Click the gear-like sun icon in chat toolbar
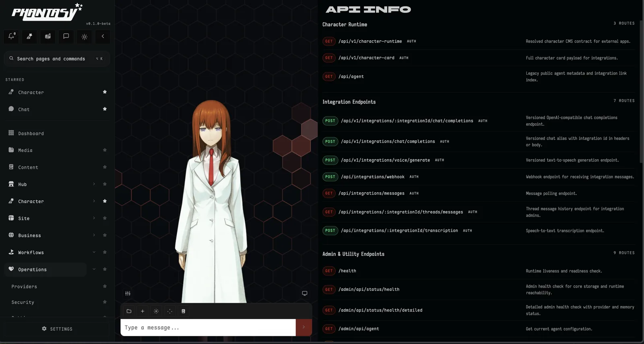644x344 pixels. point(156,311)
